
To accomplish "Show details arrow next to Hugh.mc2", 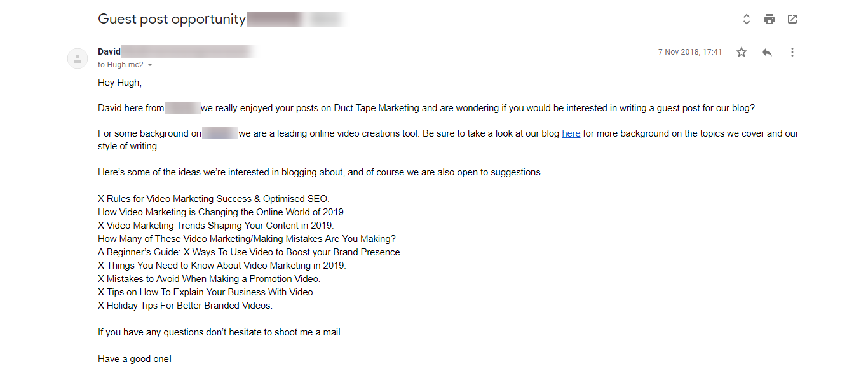I will click(150, 65).
